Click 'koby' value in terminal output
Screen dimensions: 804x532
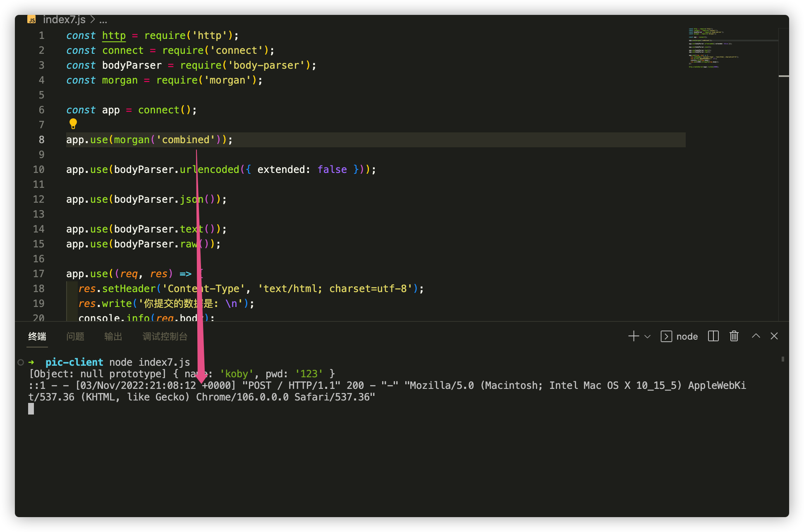[x=236, y=374]
